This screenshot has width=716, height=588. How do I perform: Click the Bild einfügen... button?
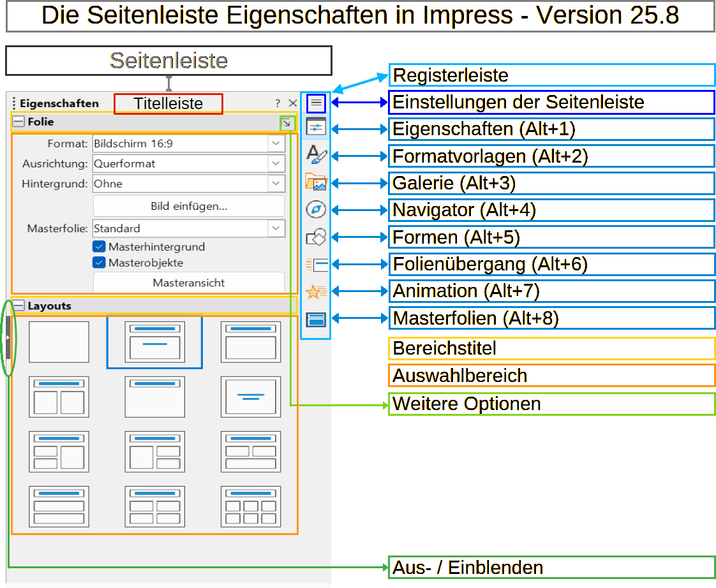point(189,206)
